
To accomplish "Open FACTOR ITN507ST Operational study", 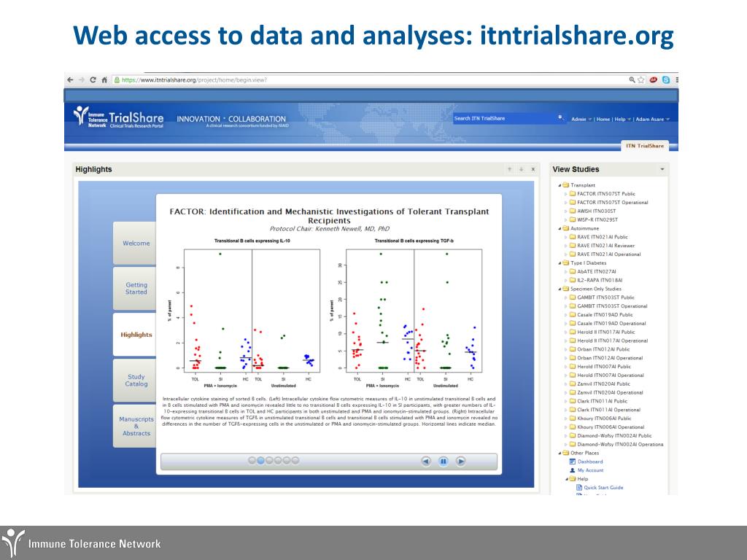I will point(613,203).
